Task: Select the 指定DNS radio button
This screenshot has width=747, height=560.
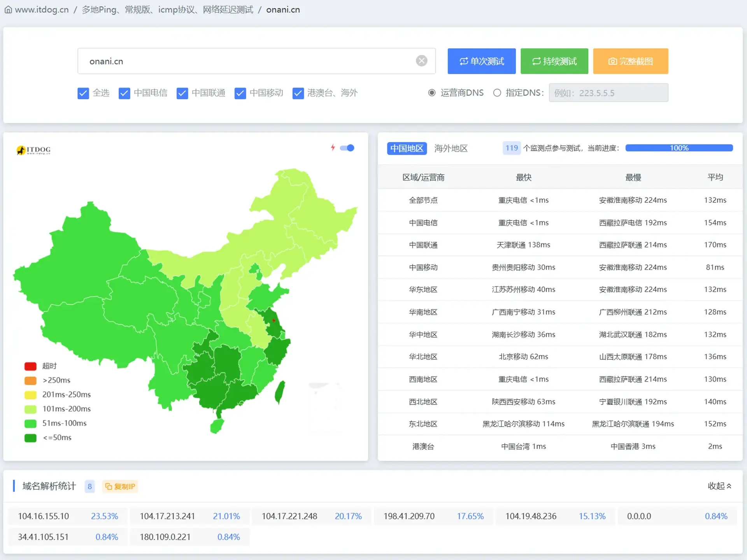Action: click(x=497, y=93)
